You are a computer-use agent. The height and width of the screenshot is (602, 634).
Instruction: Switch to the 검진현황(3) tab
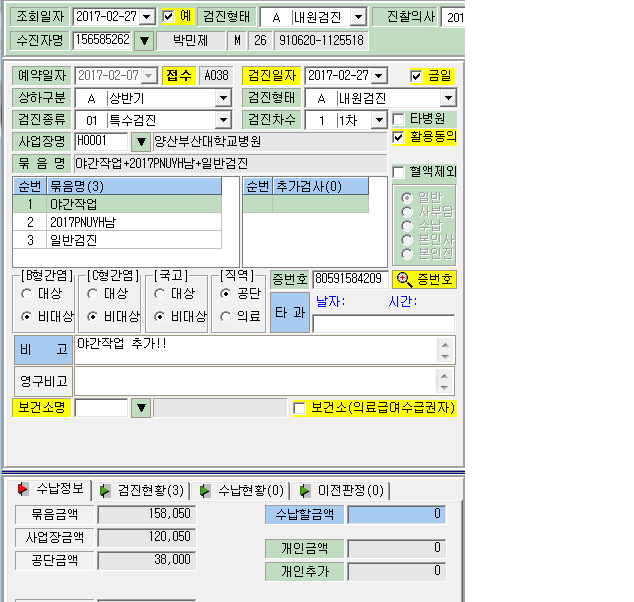(142, 490)
